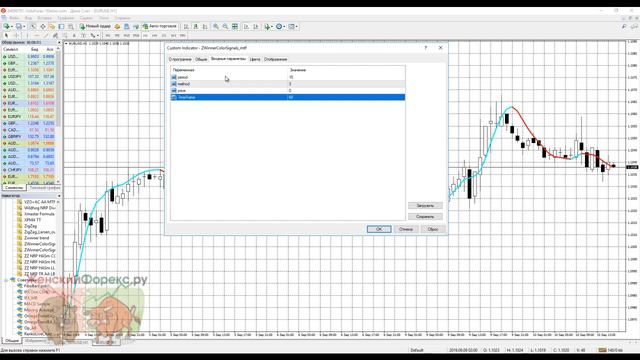Open the Файл menu
This screenshot has height=360, width=640.
coord(14,18)
